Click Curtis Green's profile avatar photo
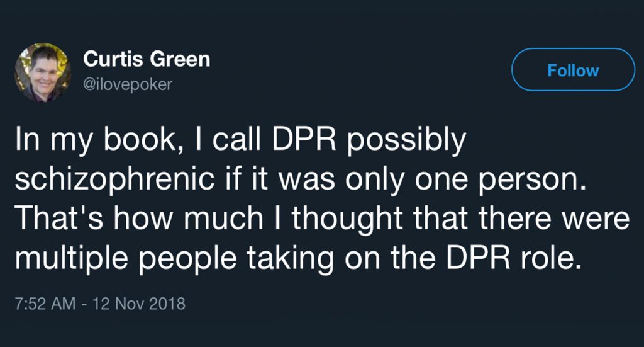Viewport: 644px width, 347px height. [43, 72]
